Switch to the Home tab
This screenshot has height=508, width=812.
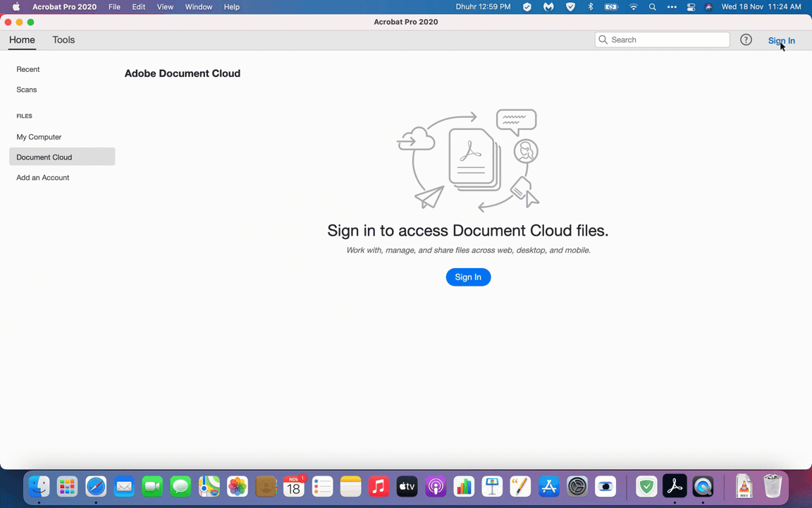(22, 40)
